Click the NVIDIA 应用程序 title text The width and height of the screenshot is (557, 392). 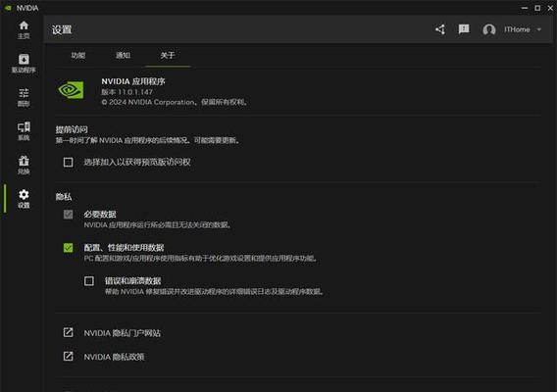(133, 81)
